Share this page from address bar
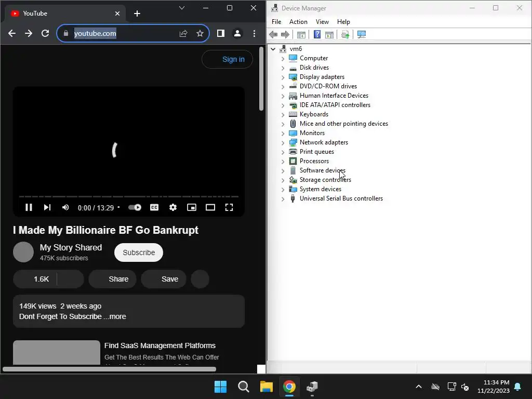532x399 pixels. [183, 33]
